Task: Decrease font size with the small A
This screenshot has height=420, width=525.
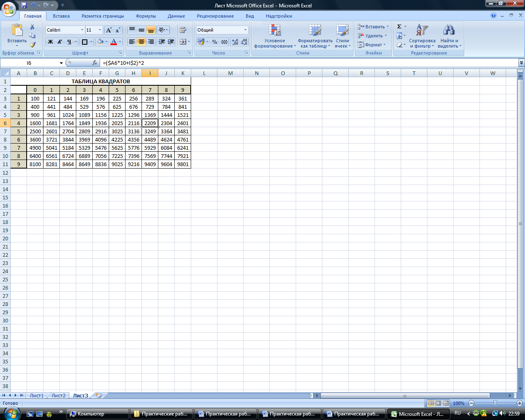Action: (x=118, y=30)
